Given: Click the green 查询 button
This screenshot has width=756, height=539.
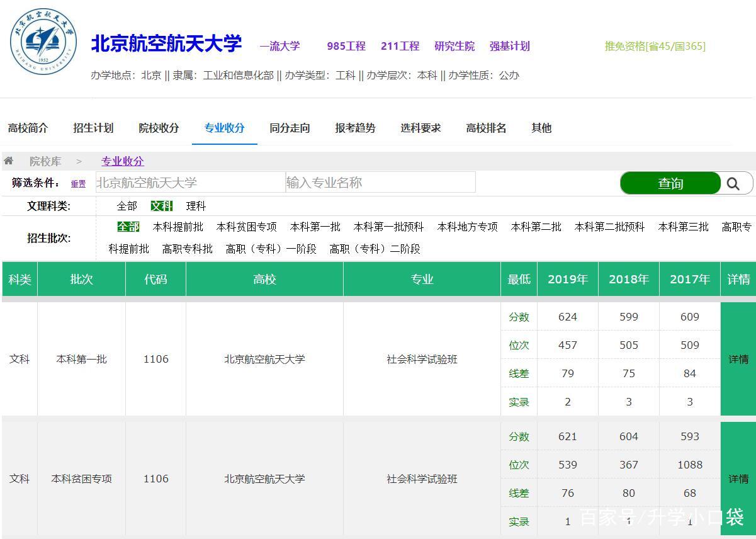Looking at the screenshot, I should point(670,183).
